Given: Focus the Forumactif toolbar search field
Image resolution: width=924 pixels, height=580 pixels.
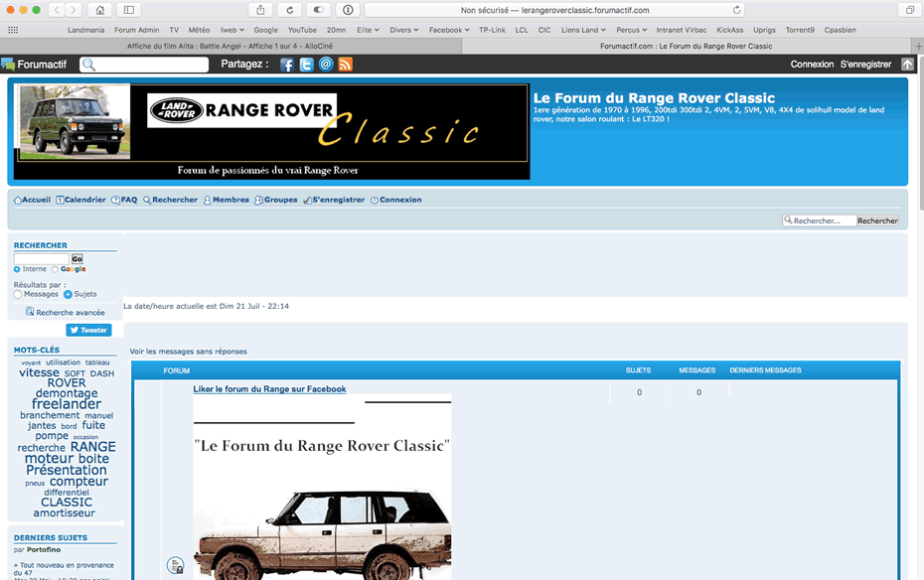Looking at the screenshot, I should pos(144,65).
